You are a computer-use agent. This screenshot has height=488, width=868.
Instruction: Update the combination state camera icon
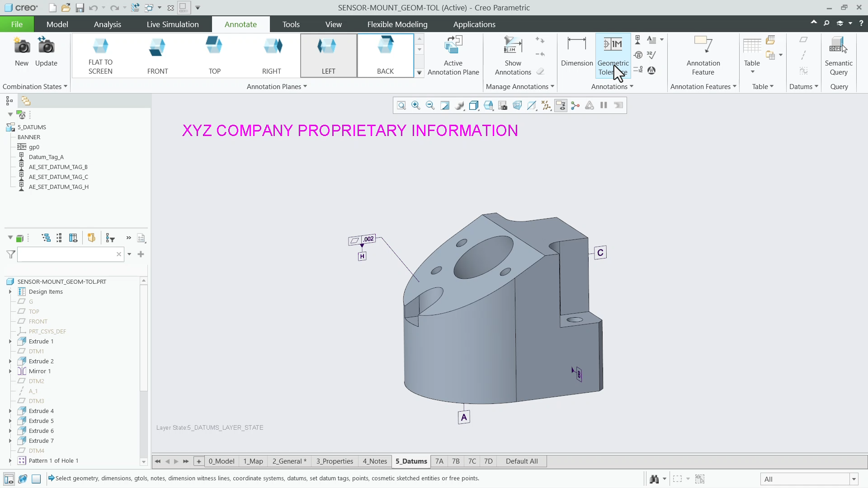point(46,52)
